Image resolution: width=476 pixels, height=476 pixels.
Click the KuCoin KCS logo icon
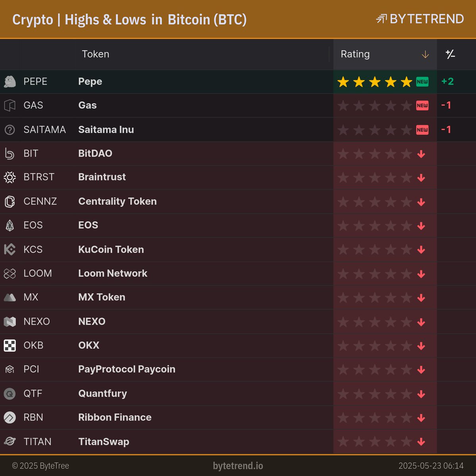coord(10,250)
